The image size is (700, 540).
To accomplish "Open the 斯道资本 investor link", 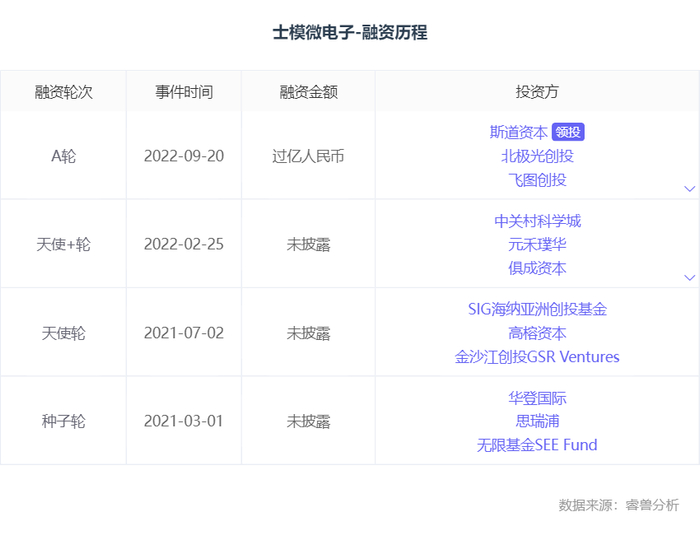I will [518, 132].
